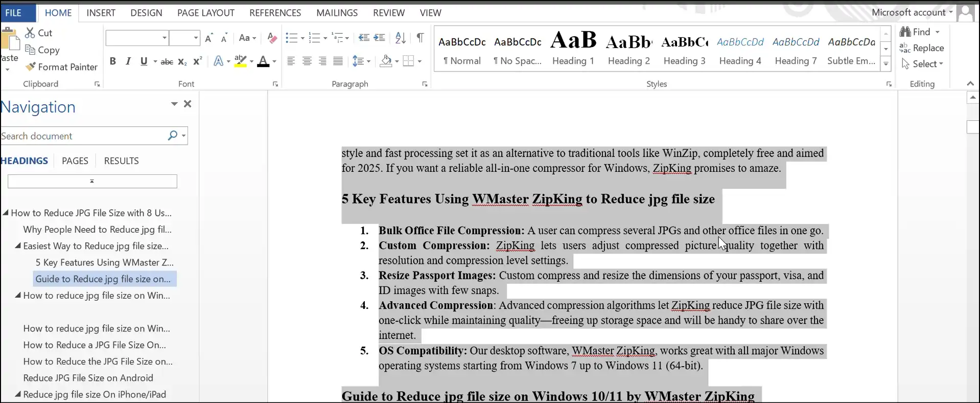Show the RESULTS tab in Navigation

pyautogui.click(x=121, y=161)
